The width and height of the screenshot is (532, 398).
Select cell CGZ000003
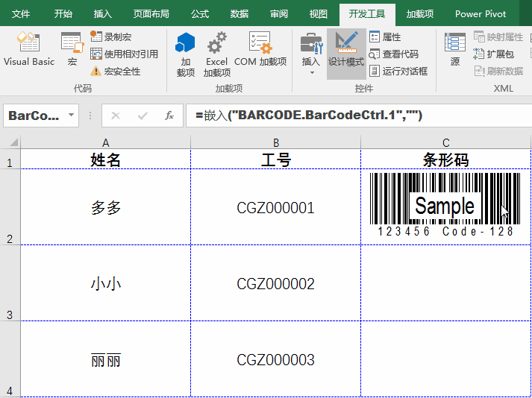point(276,358)
